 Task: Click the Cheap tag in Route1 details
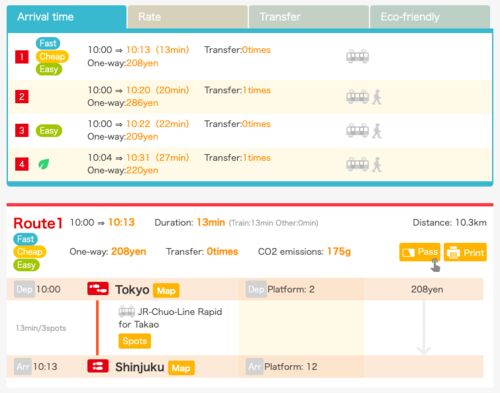pyautogui.click(x=30, y=252)
